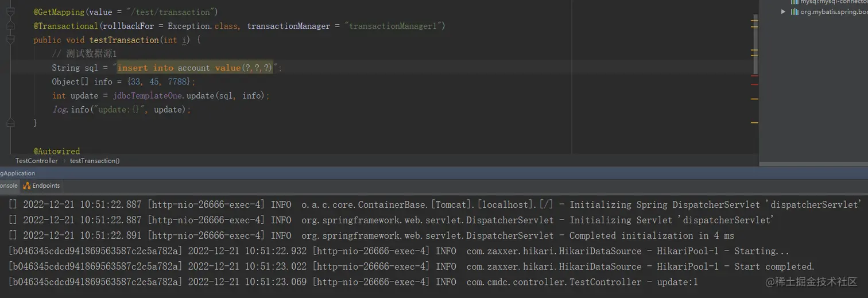This screenshot has height=298, width=868.
Task: Click the 测试数据源1 comment line
Action: coord(84,53)
